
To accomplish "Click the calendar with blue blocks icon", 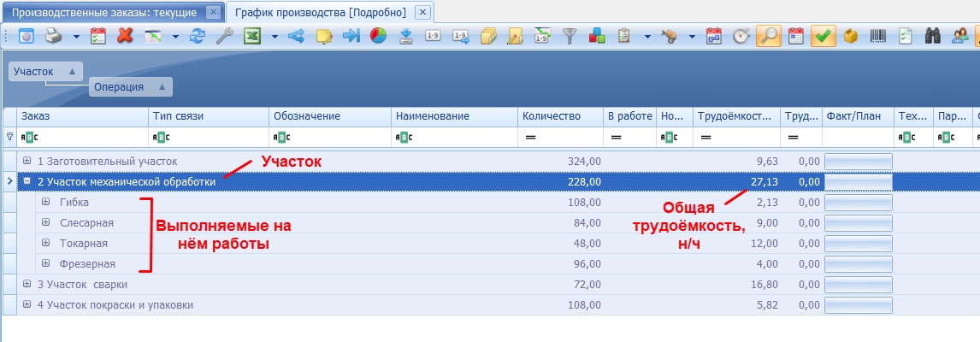I will click(x=714, y=36).
